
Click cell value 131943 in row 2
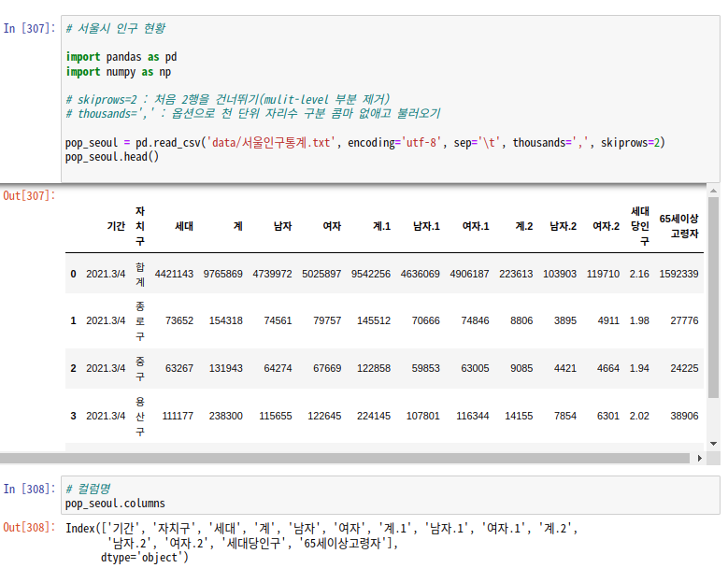[225, 368]
